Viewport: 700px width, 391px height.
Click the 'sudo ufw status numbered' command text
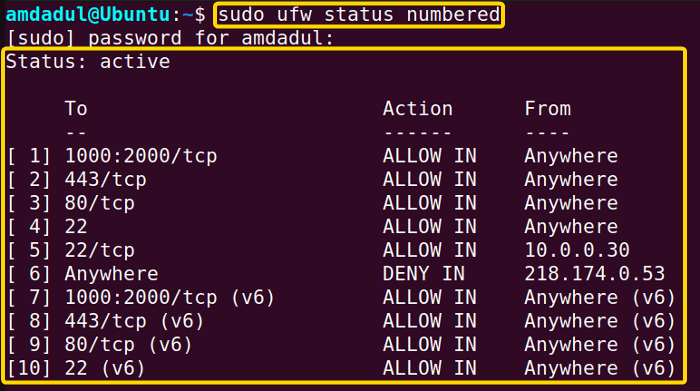(x=359, y=15)
